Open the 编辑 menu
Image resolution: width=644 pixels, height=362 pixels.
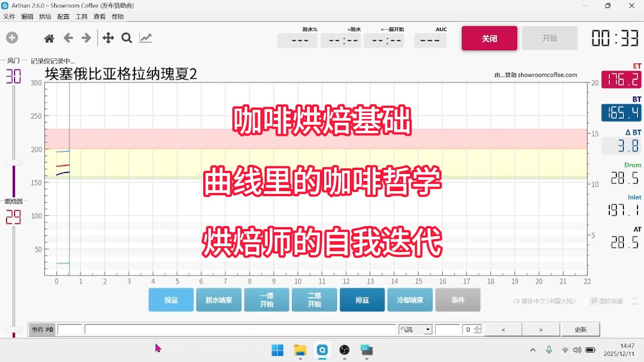tap(27, 17)
